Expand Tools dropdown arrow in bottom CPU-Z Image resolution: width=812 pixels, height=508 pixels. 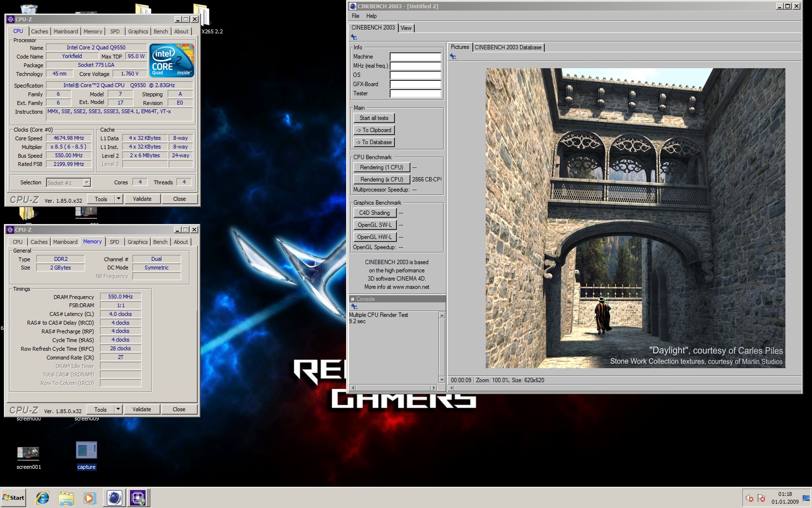point(117,409)
